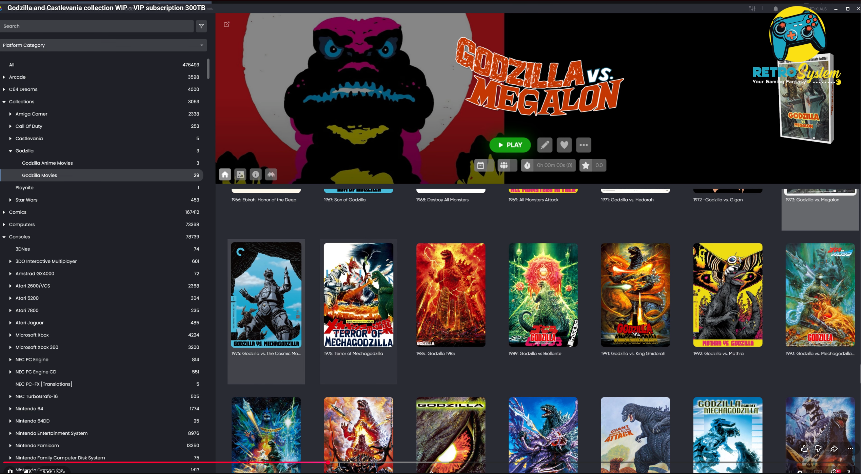Click the pencil edit icon
The width and height of the screenshot is (868, 474).
tap(545, 145)
